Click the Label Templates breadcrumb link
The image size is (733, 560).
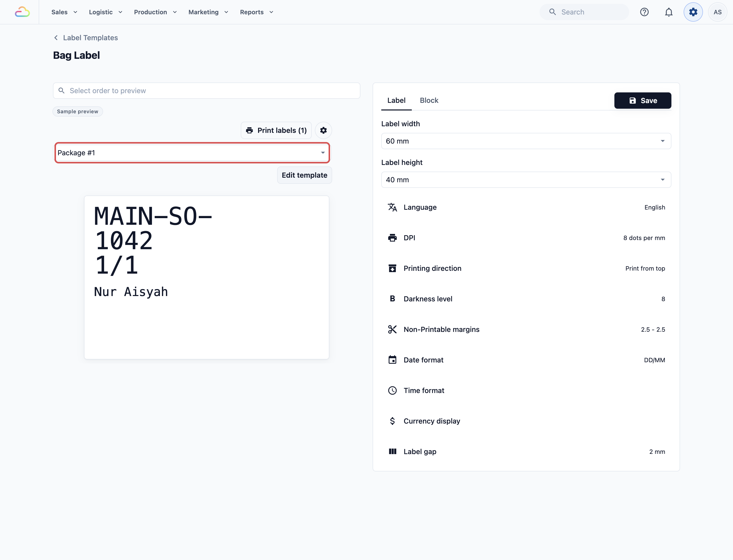(90, 38)
